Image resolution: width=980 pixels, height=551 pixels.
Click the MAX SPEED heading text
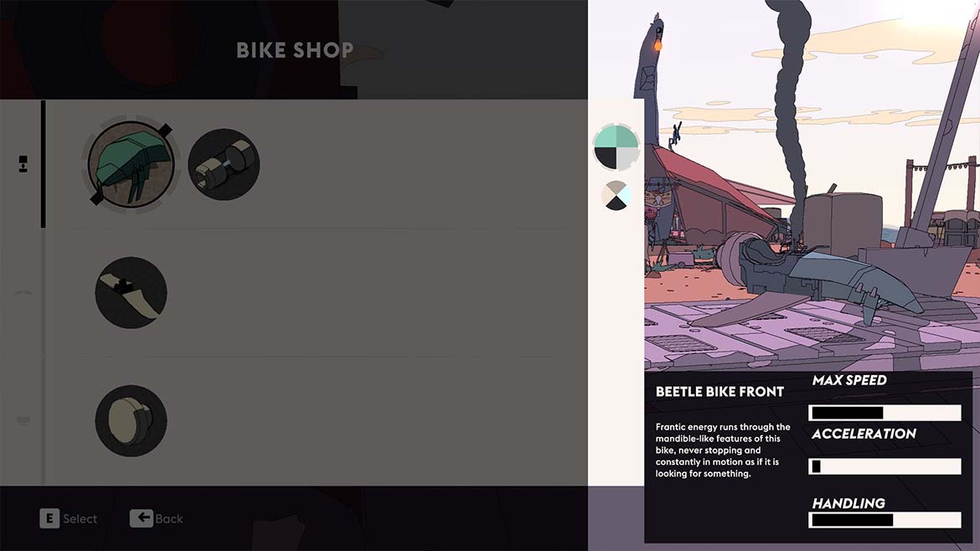click(849, 380)
